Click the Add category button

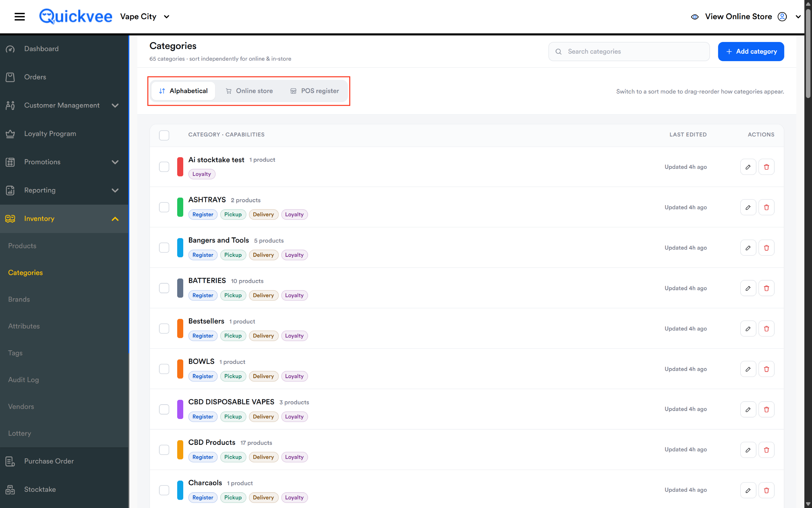[x=751, y=51]
